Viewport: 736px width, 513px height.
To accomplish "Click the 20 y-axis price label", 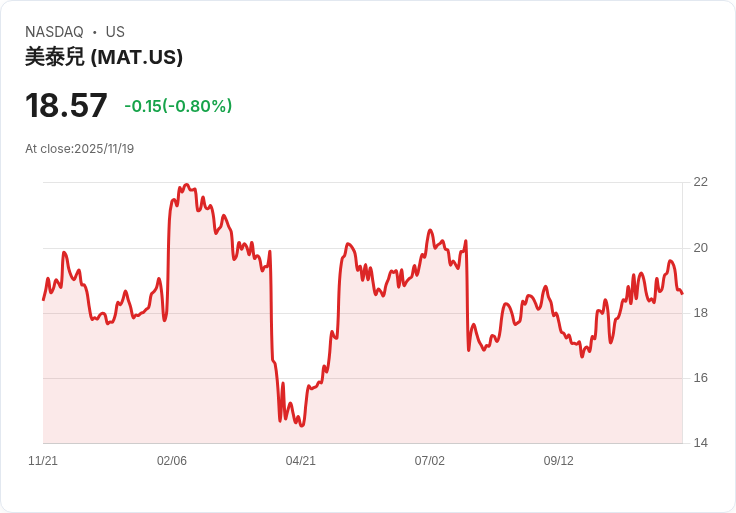I will point(700,248).
